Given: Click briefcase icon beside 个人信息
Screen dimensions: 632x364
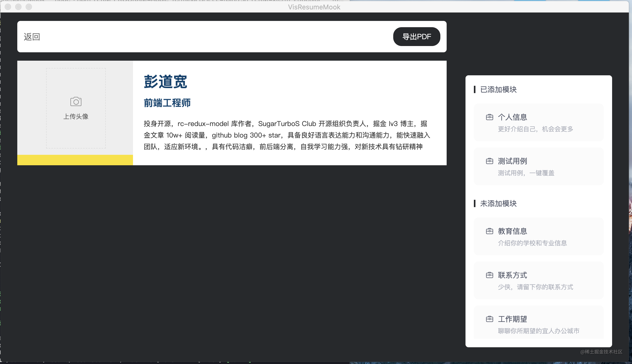Looking at the screenshot, I should (x=489, y=117).
